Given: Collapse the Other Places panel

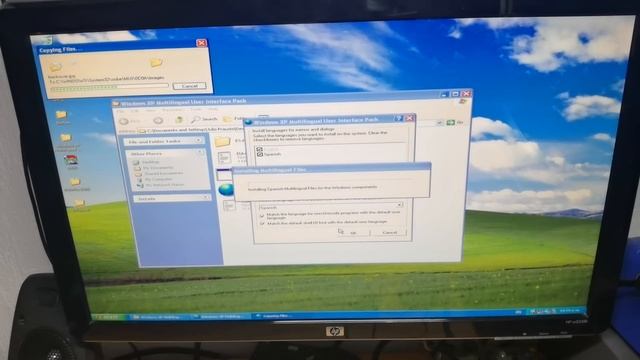Looking at the screenshot, I should (x=200, y=153).
